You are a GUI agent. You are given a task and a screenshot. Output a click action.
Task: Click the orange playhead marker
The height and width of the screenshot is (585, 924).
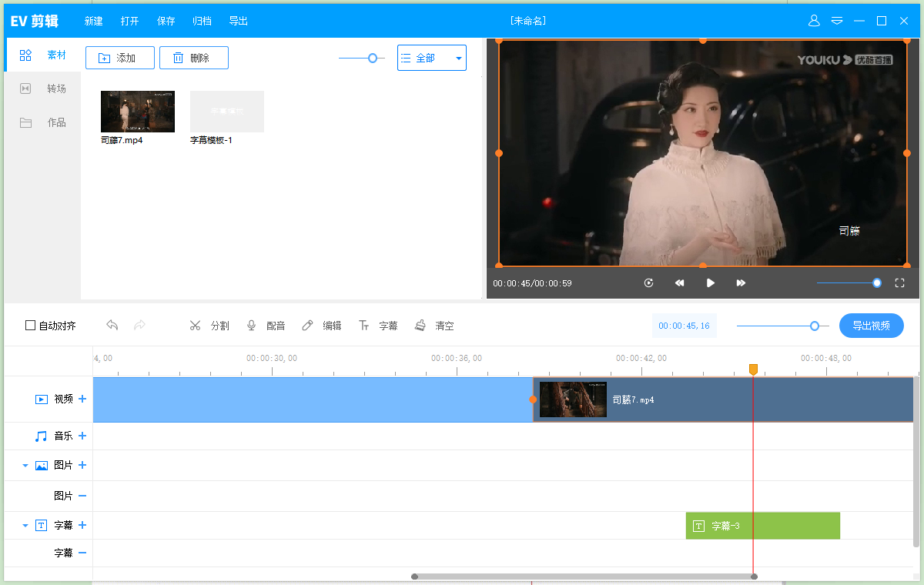point(753,369)
